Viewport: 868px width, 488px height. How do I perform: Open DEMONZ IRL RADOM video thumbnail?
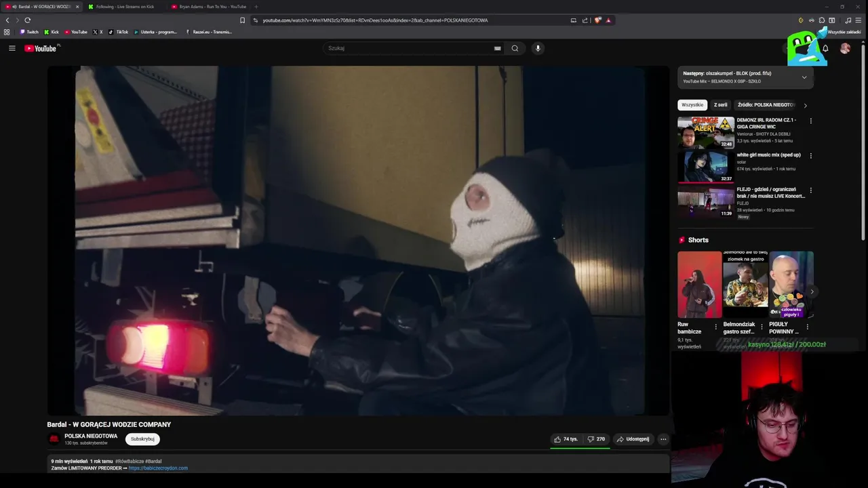click(x=705, y=132)
